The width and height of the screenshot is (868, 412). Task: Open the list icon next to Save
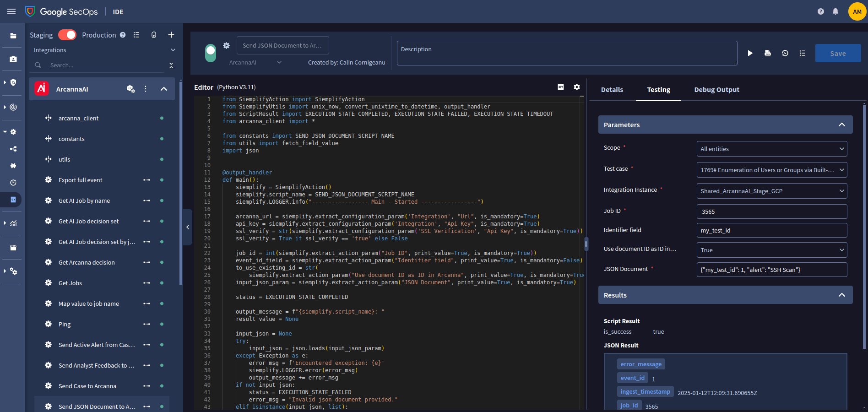click(x=803, y=53)
